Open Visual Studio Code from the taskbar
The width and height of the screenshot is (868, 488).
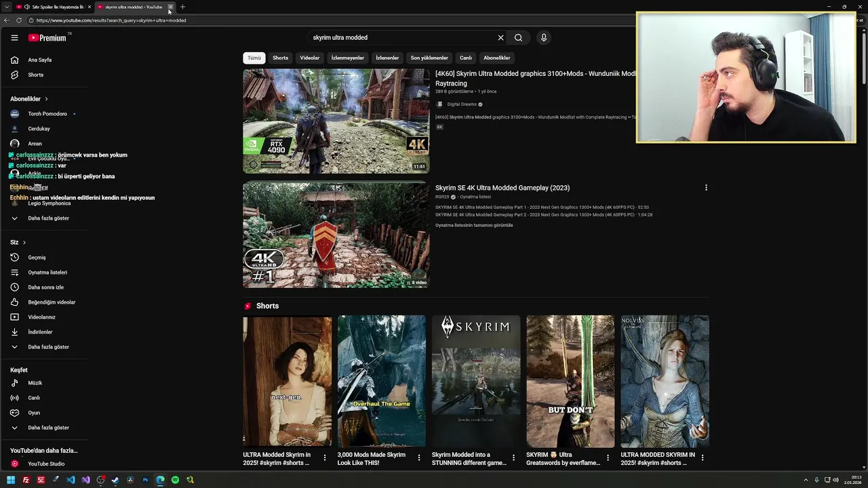[x=71, y=480]
